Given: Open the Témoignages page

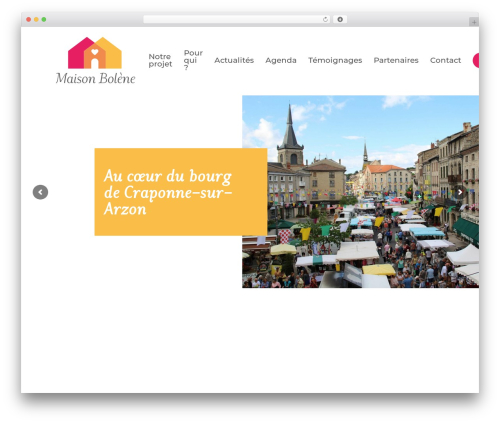Looking at the screenshot, I should [335, 60].
